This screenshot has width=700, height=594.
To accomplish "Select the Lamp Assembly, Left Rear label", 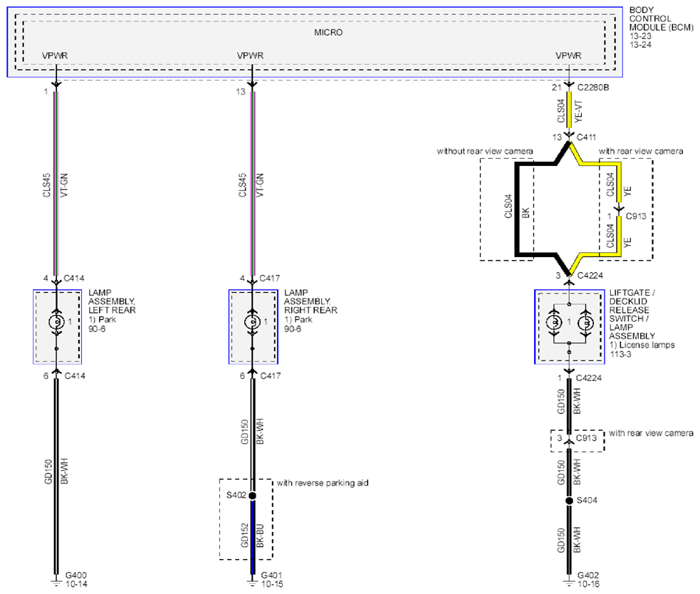I will click(112, 301).
